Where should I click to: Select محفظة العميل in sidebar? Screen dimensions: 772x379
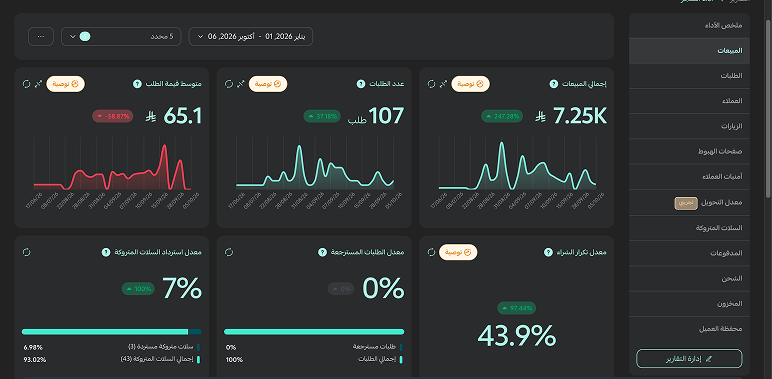tap(689, 329)
